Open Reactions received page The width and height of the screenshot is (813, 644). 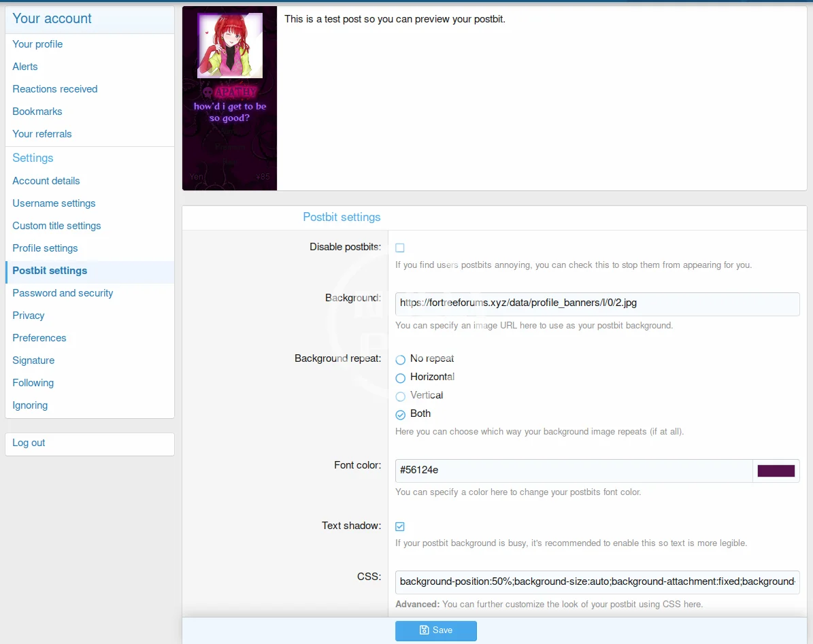55,89
